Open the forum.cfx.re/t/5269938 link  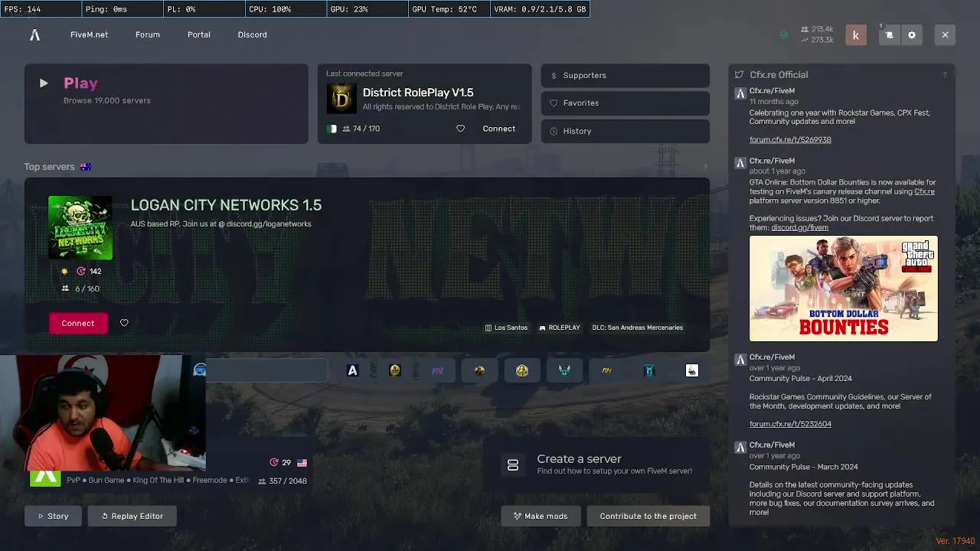pyautogui.click(x=790, y=140)
